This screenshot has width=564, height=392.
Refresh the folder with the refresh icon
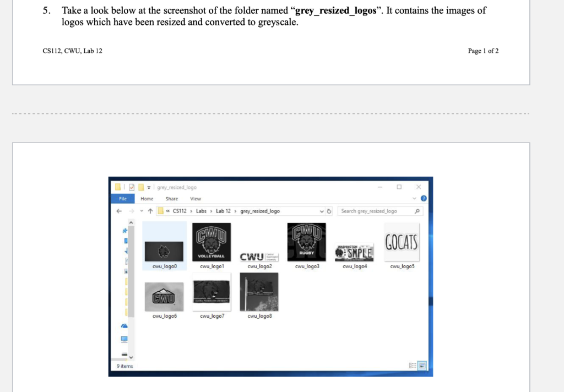329,211
